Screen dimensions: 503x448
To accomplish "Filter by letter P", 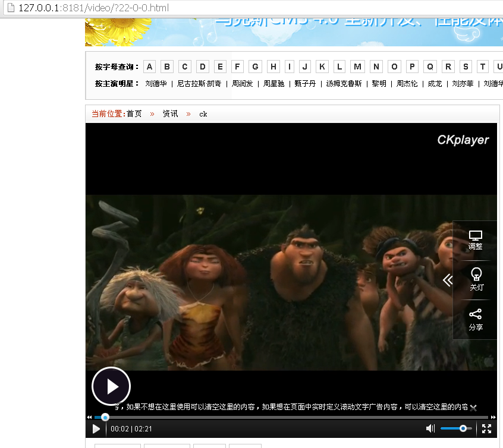I will click(x=412, y=67).
